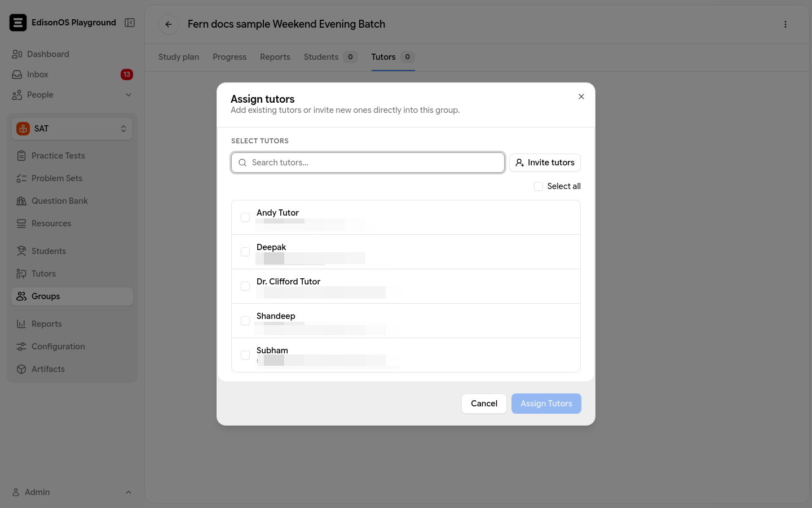Switch to Progress tab
This screenshot has width=812, height=508.
point(230,57)
